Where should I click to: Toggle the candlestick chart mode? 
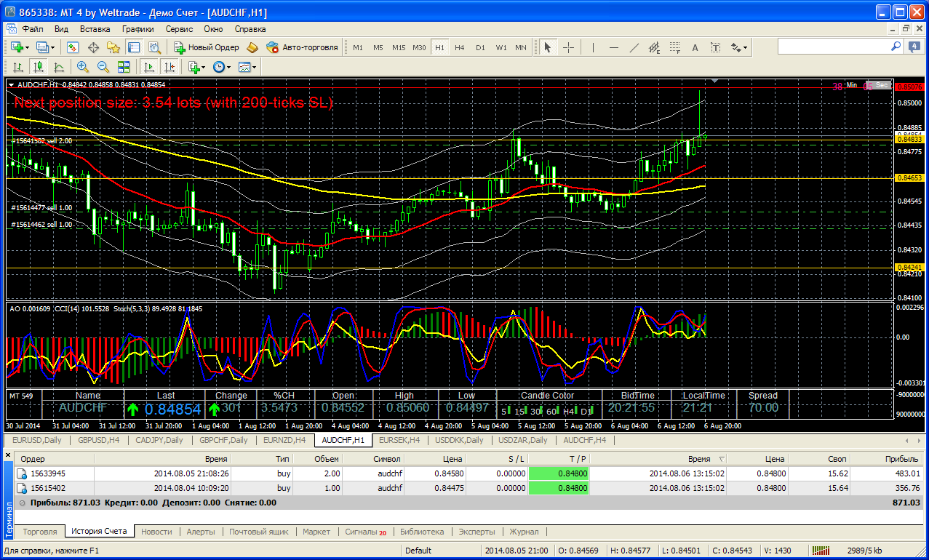[38, 67]
